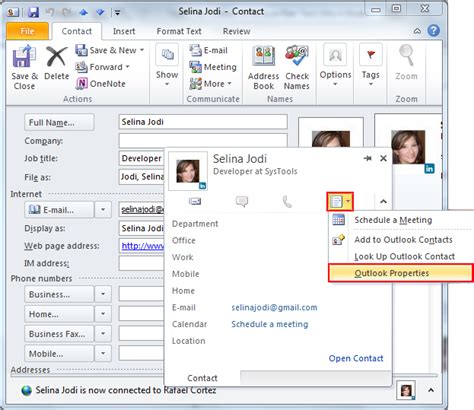Viewport: 474px width, 410px height.
Task: Click the Home... phone button
Action: (x=59, y=314)
